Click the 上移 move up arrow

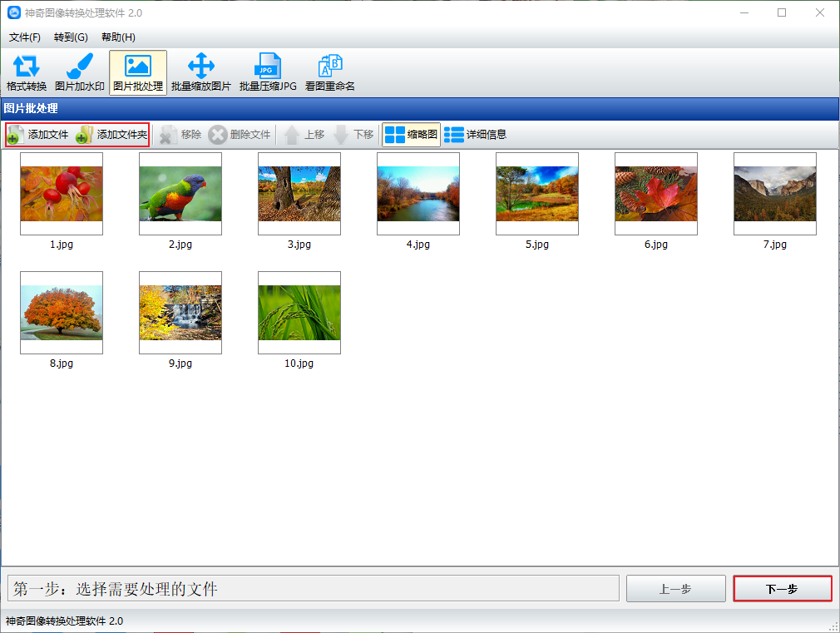304,135
